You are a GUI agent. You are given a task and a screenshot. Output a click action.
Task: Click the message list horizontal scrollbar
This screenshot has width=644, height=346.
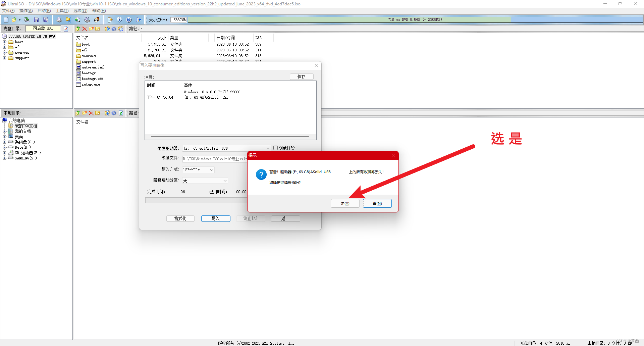(230, 137)
